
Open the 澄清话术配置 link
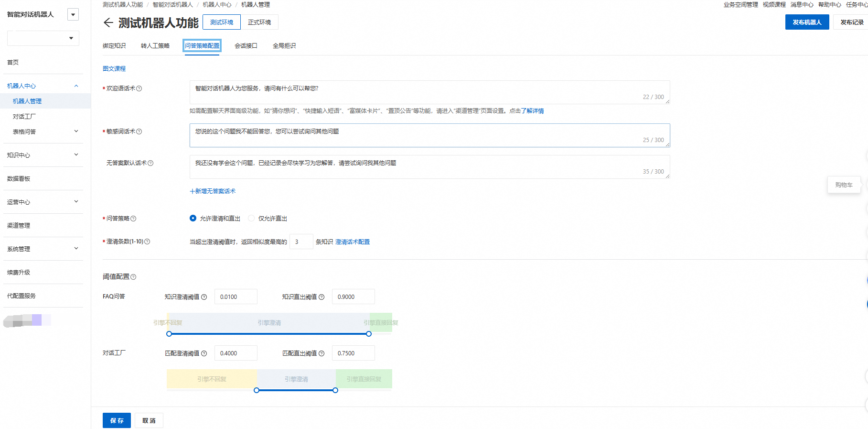353,242
